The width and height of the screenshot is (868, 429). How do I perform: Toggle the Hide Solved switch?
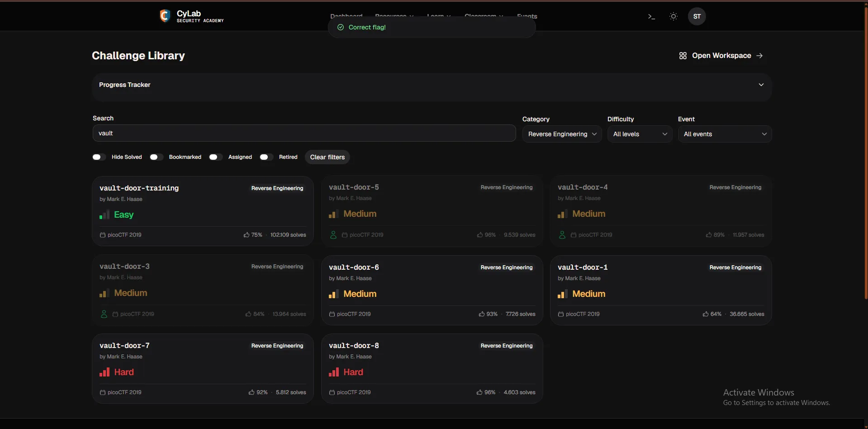[x=99, y=157]
